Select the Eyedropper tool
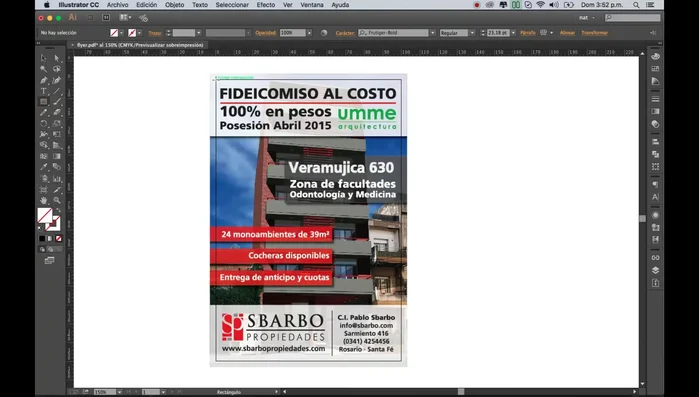This screenshot has width=699, height=397. [44, 167]
